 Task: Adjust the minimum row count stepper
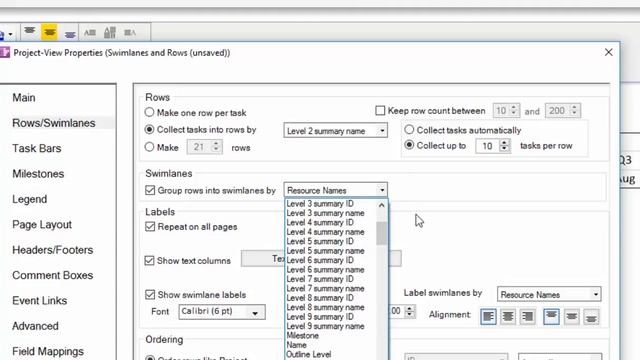click(514, 110)
